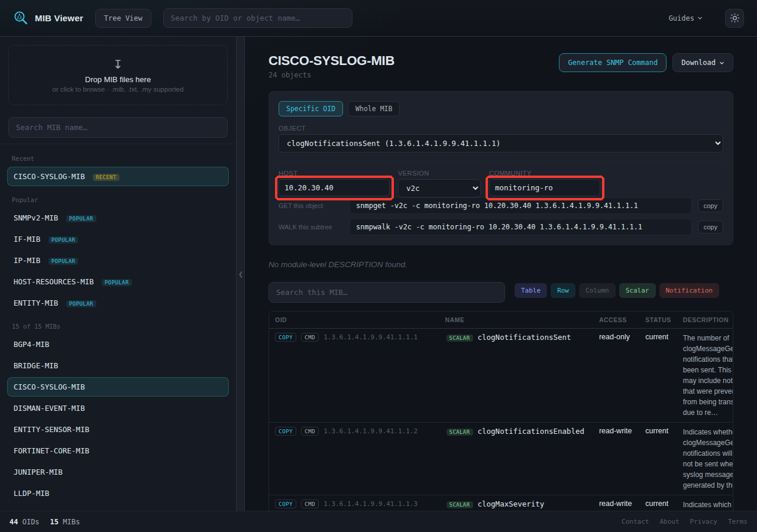757x532 pixels.
Task: Toggle the Notification filter chip
Action: click(x=689, y=290)
